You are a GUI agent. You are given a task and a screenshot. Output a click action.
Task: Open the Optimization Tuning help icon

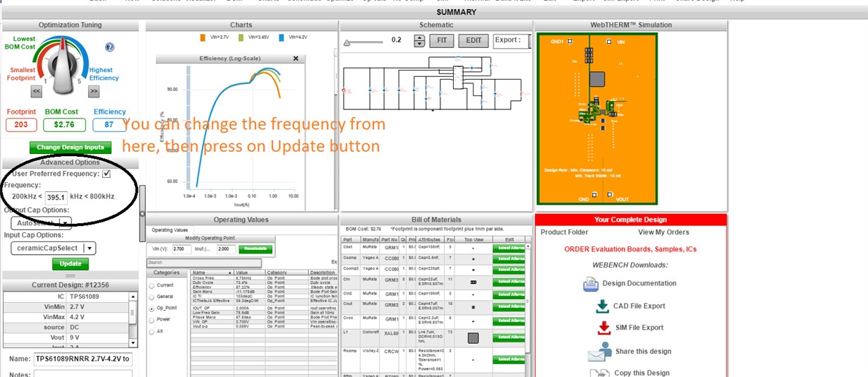109,47
